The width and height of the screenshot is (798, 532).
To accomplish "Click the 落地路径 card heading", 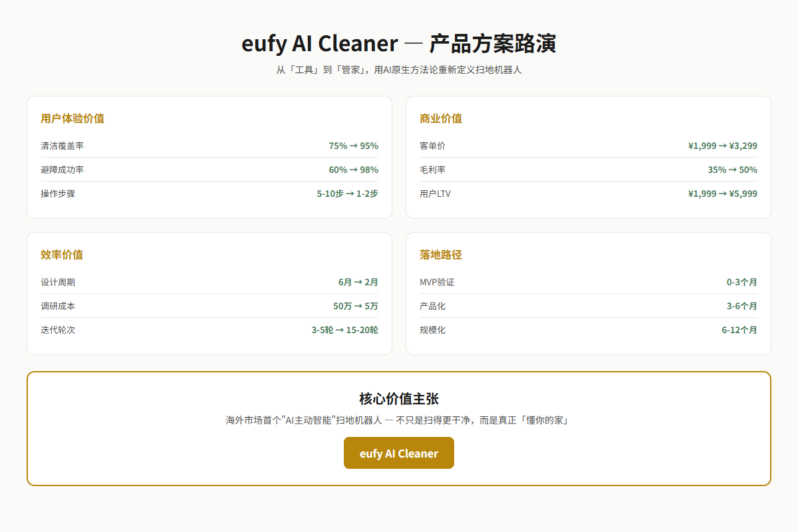I will coord(441,255).
